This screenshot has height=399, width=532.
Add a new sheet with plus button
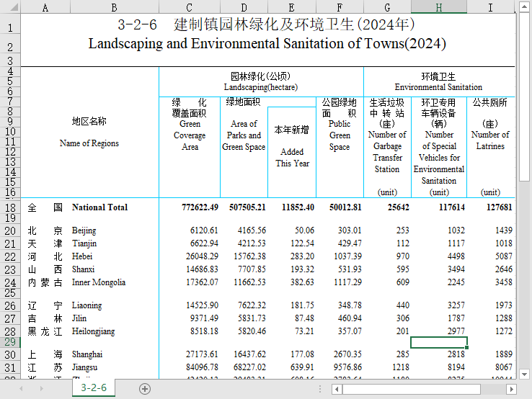click(145, 389)
